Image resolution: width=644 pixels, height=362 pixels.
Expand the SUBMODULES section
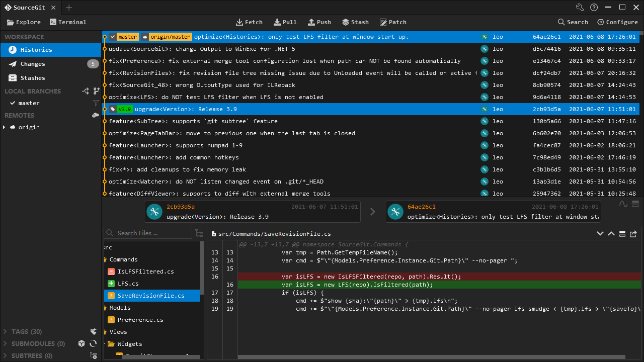coord(6,344)
